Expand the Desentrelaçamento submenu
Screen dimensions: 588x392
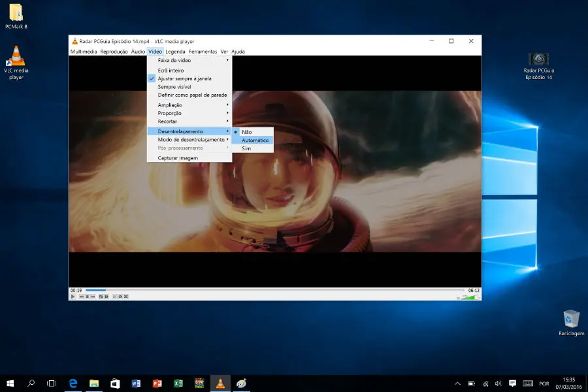(189, 131)
